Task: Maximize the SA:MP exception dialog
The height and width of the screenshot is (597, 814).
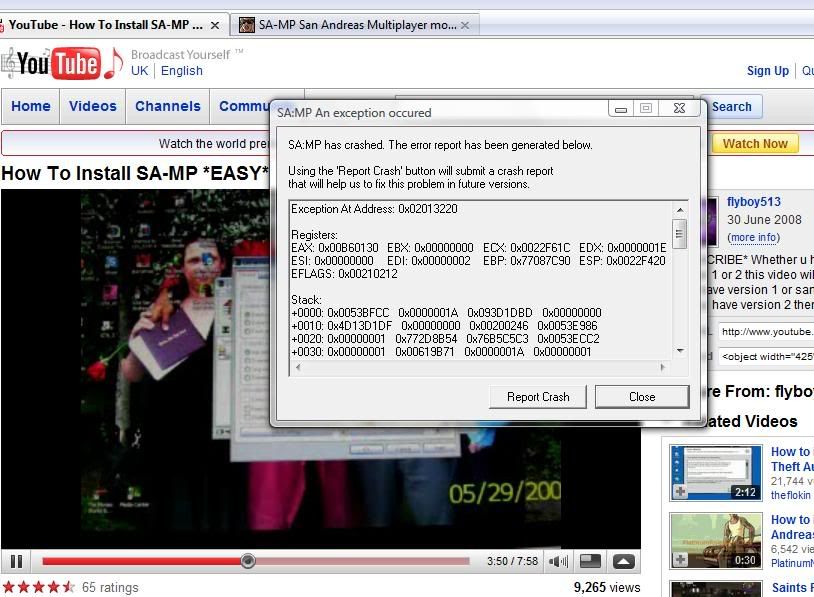Action: point(646,108)
